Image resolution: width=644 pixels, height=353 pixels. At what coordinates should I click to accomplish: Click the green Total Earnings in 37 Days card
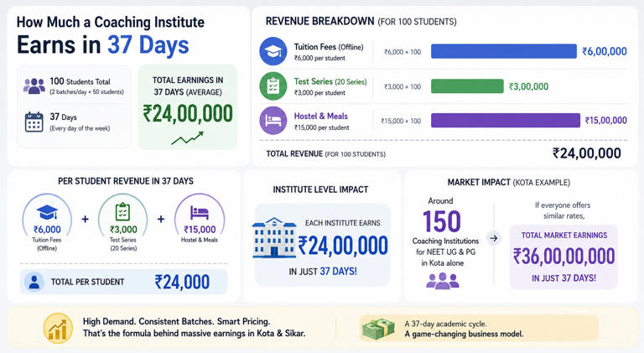pos(188,107)
